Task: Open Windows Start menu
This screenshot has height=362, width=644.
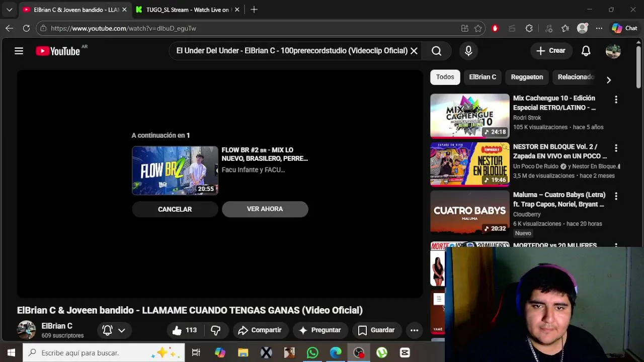Action: pos(11,352)
